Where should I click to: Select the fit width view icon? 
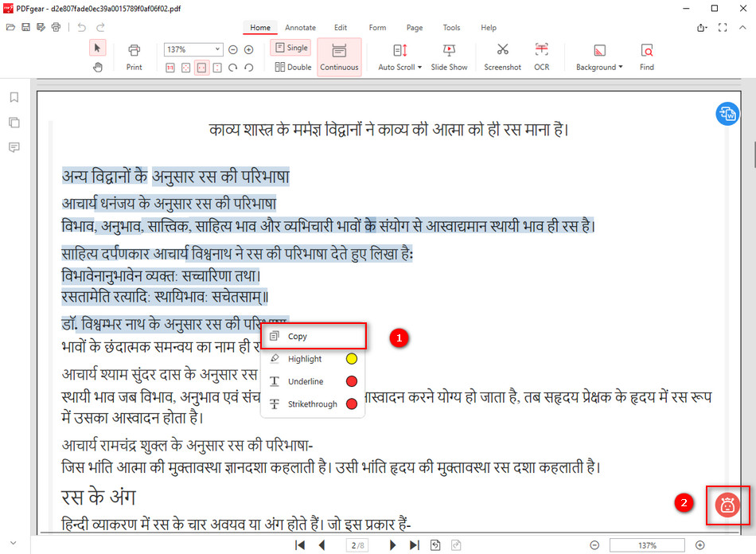pyautogui.click(x=201, y=68)
